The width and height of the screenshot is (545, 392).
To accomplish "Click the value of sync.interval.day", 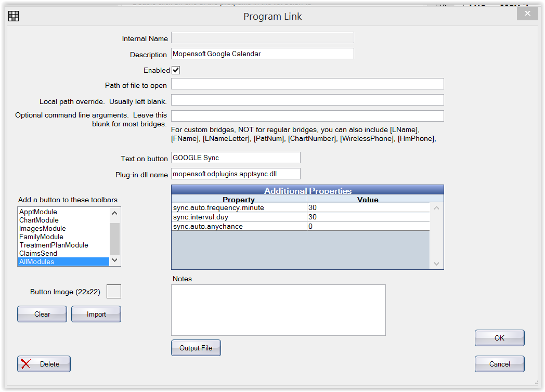I will [368, 217].
